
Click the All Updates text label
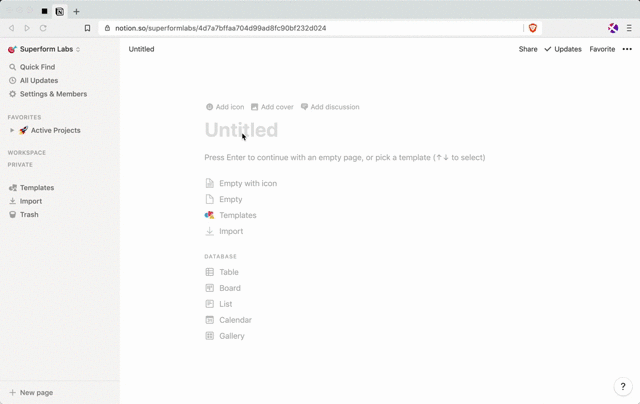coord(39,80)
